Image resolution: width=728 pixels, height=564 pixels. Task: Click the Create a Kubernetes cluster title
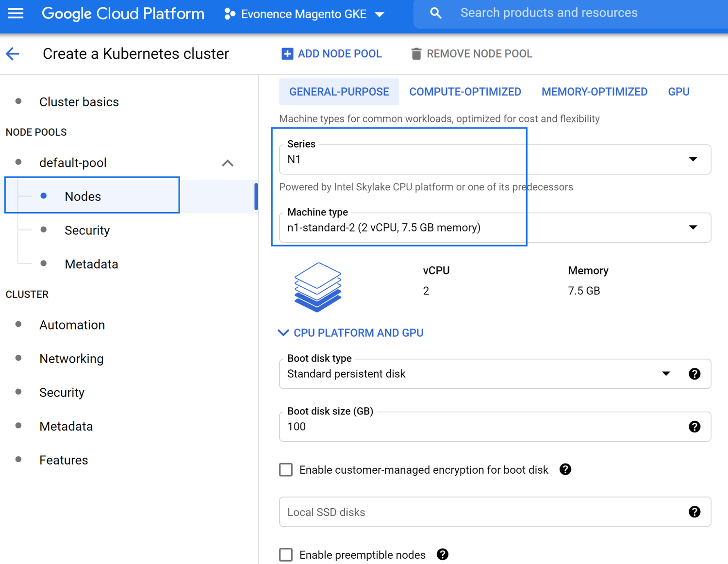click(x=136, y=54)
